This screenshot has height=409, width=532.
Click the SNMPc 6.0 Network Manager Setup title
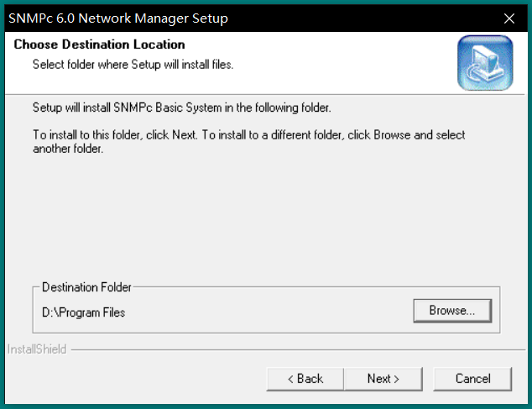[x=117, y=18]
